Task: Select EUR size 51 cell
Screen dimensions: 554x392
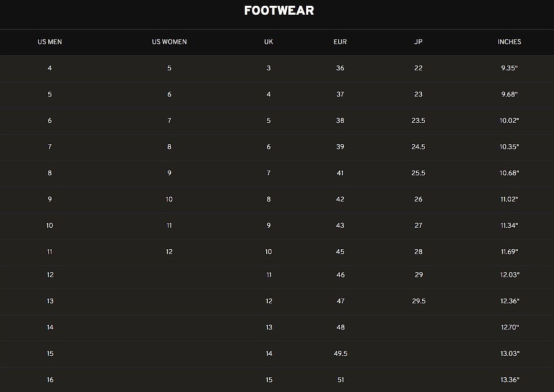Action: click(x=340, y=380)
